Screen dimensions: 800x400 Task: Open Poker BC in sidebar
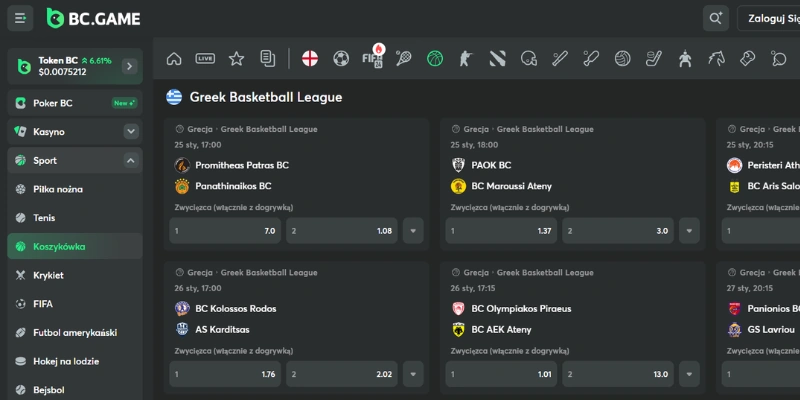(x=75, y=103)
